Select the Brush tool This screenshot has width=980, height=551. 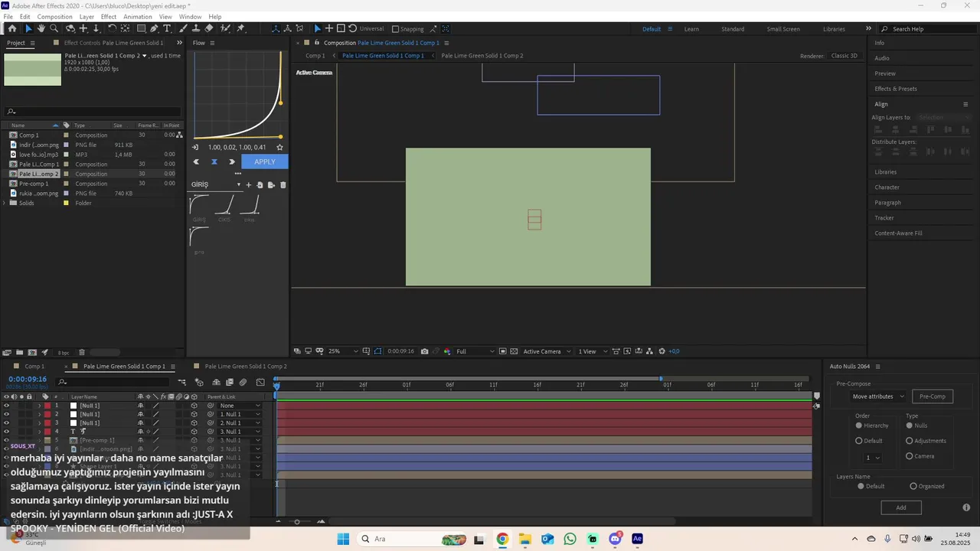coord(184,28)
